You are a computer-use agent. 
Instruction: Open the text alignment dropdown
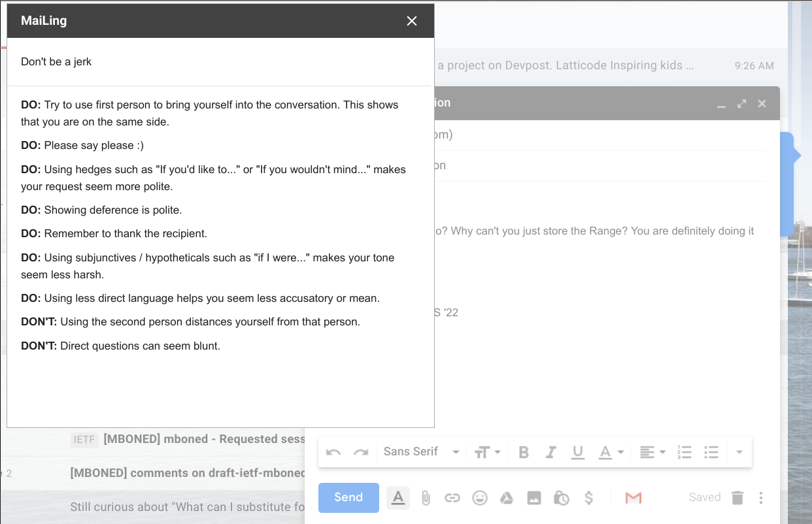[x=652, y=452]
